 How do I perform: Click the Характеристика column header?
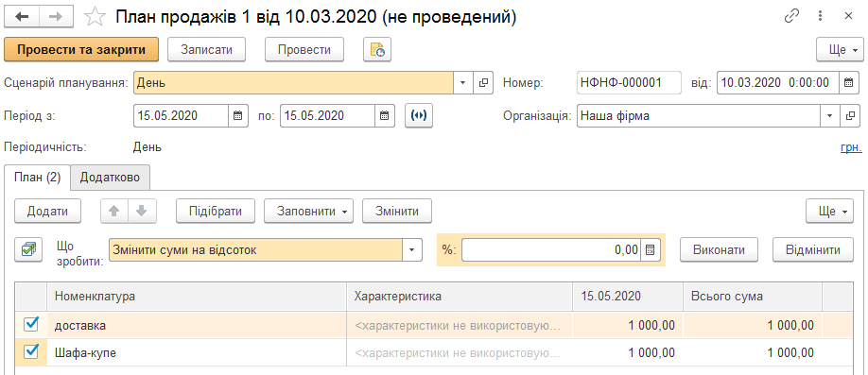[460, 296]
